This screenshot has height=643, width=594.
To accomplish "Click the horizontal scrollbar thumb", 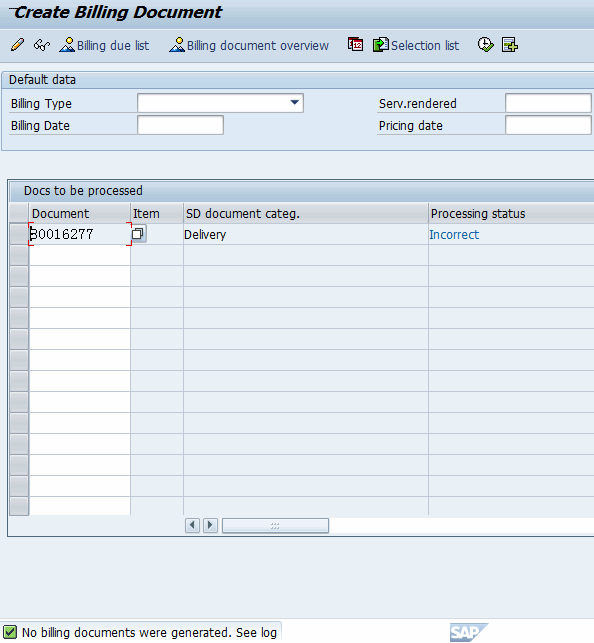I will [x=275, y=525].
